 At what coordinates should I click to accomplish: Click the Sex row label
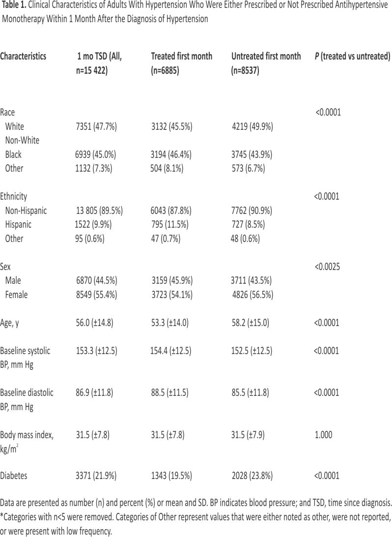(6, 267)
